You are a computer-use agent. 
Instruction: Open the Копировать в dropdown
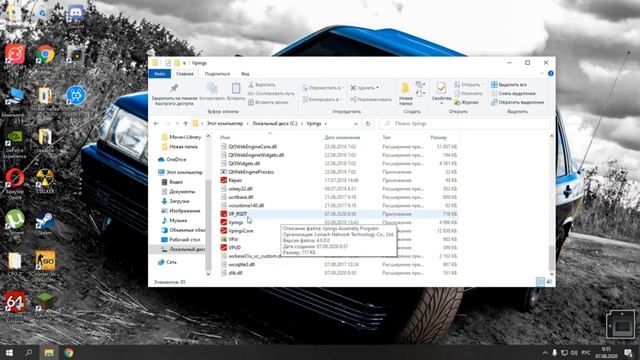[x=321, y=99]
